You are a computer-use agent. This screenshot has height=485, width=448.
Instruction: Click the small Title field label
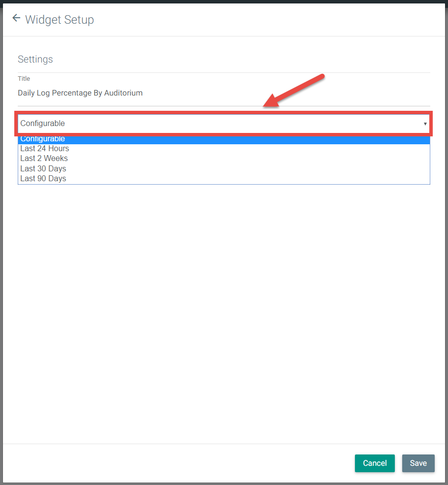point(24,79)
